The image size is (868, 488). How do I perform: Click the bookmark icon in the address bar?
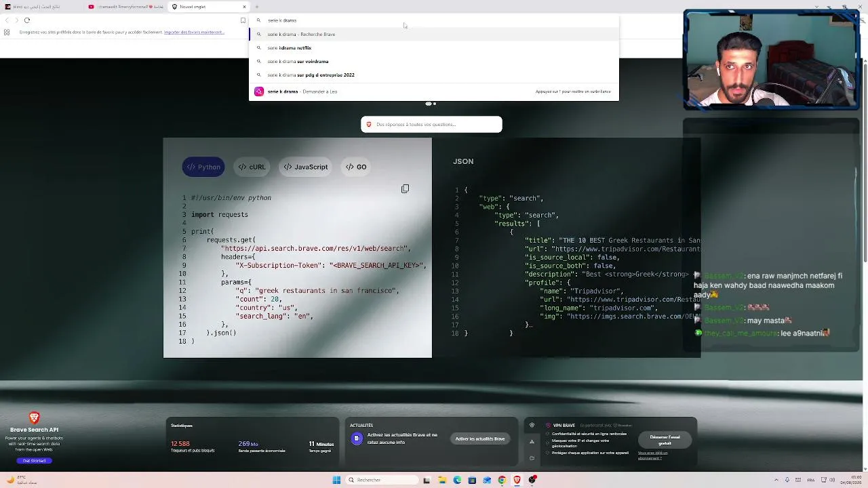coord(243,20)
